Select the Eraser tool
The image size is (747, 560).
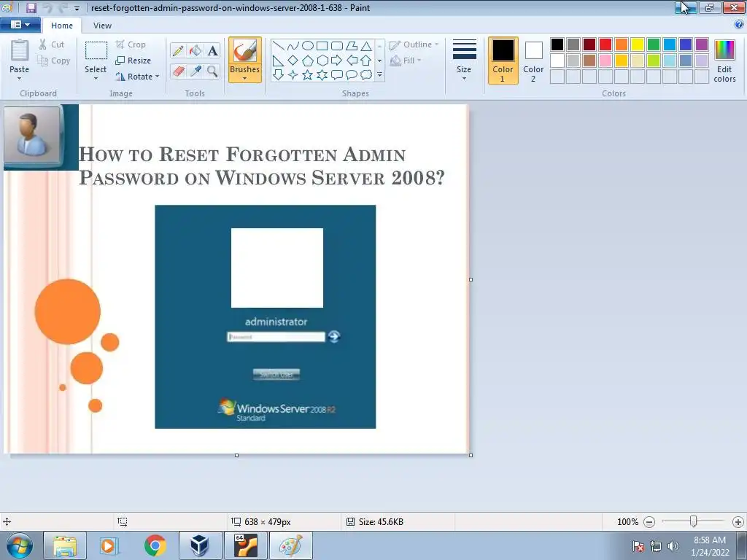tap(178, 71)
